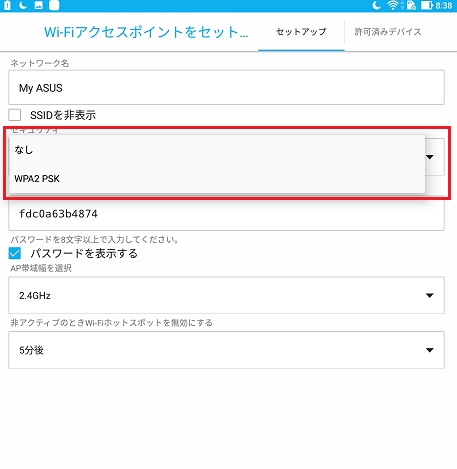The height and width of the screenshot is (469, 457).
Task: Tap the left moon do-not-disturb icon
Action: click(23, 5)
